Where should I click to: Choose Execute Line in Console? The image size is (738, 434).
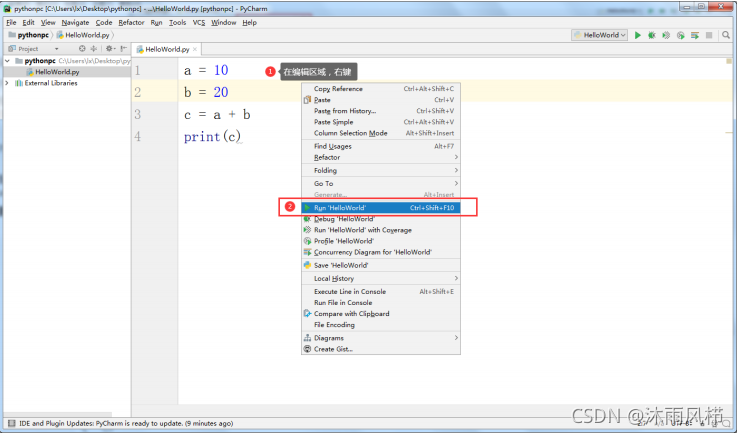pos(381,292)
